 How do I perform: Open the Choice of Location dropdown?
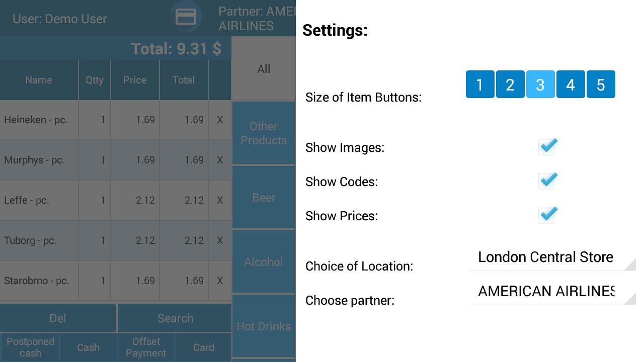pyautogui.click(x=551, y=257)
